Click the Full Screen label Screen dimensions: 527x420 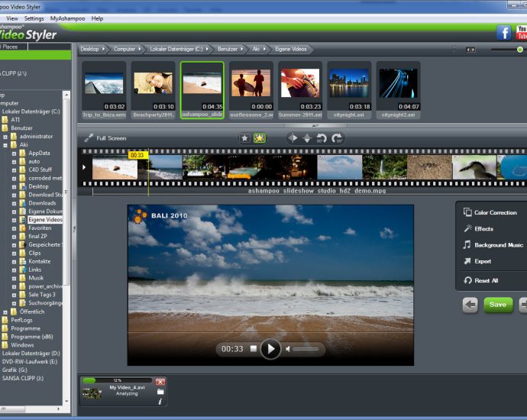tap(112, 138)
